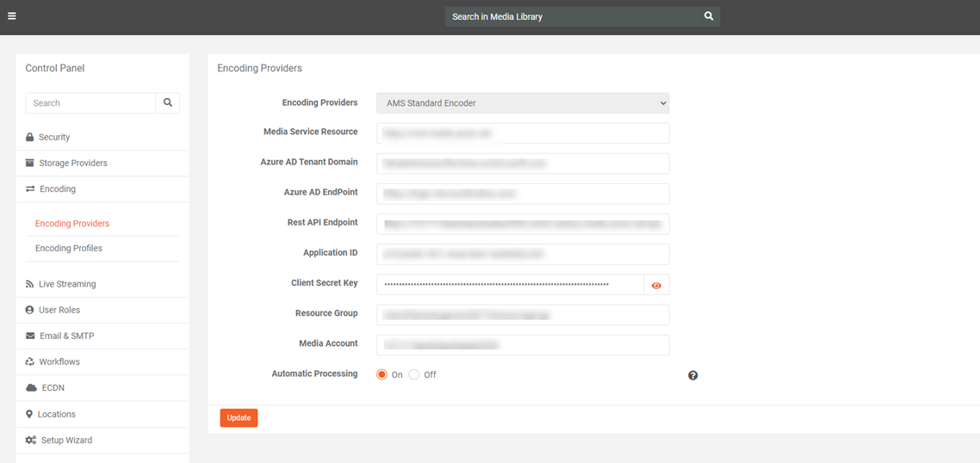Image resolution: width=980 pixels, height=463 pixels.
Task: Click the Control Panel search magnifier button
Action: pyautogui.click(x=168, y=102)
